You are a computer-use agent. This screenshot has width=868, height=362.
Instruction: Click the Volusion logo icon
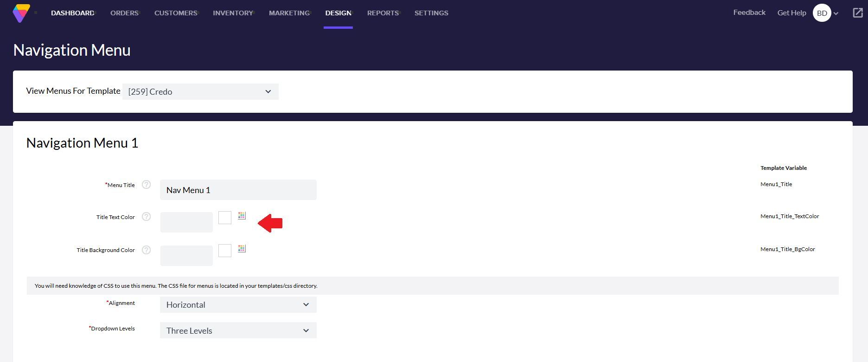tap(21, 13)
